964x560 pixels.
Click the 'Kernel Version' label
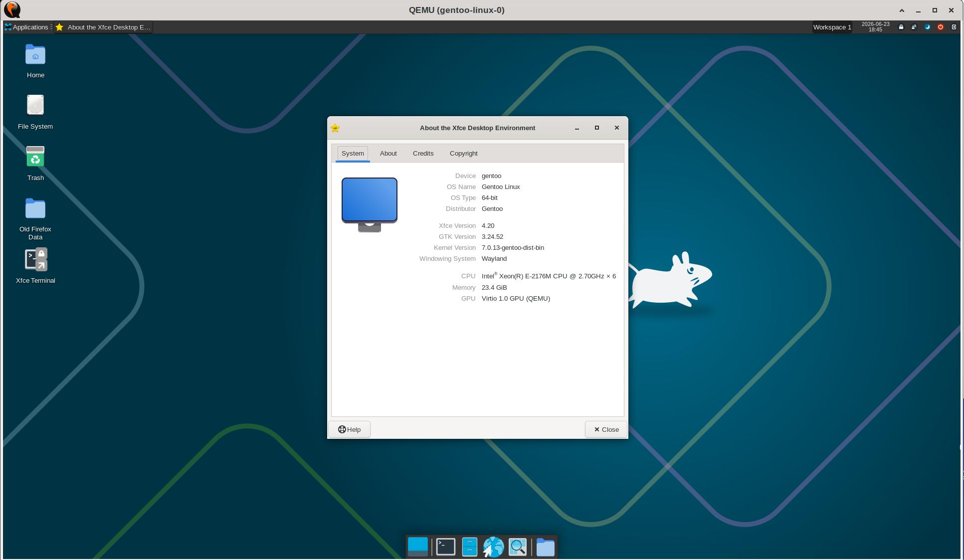455,248
